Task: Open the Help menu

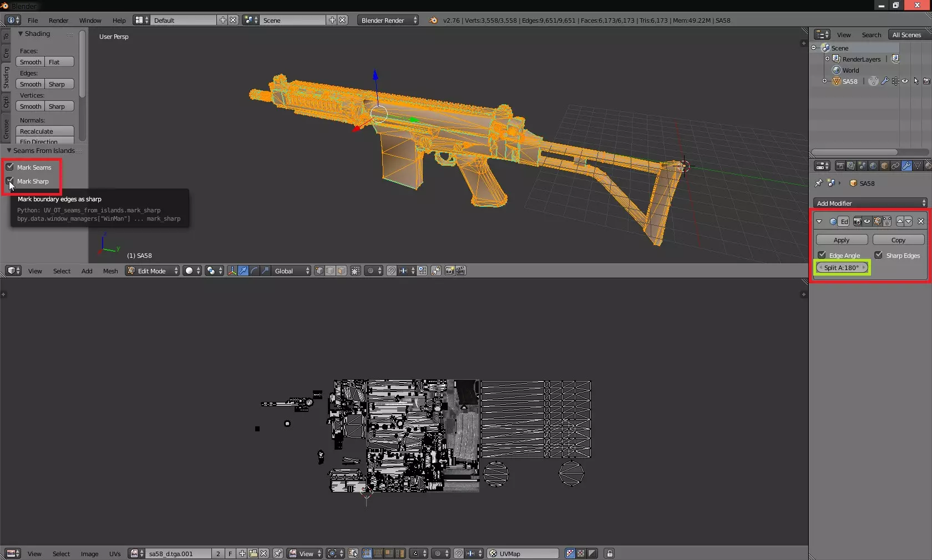Action: [x=119, y=21]
